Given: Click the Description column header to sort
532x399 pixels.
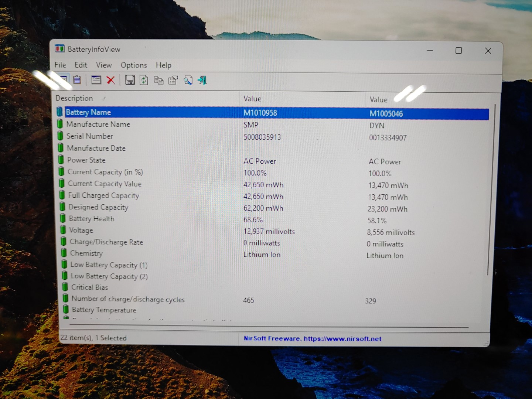Looking at the screenshot, I should tap(74, 98).
